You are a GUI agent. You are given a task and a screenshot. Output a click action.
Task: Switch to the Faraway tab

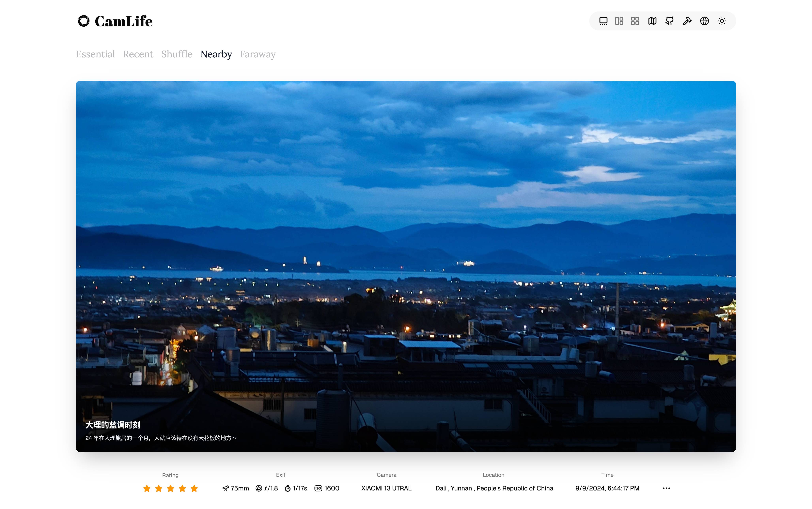[x=258, y=54]
